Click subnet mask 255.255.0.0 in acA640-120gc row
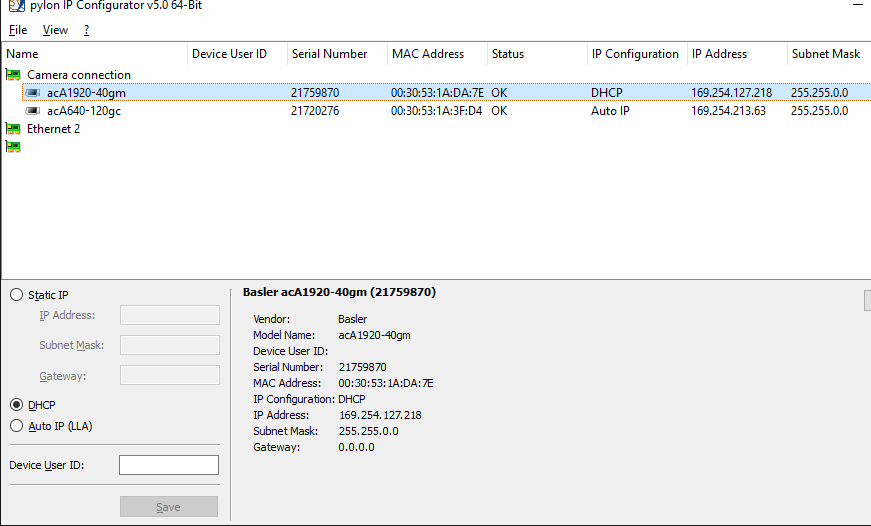Image resolution: width=871 pixels, height=526 pixels. click(819, 111)
